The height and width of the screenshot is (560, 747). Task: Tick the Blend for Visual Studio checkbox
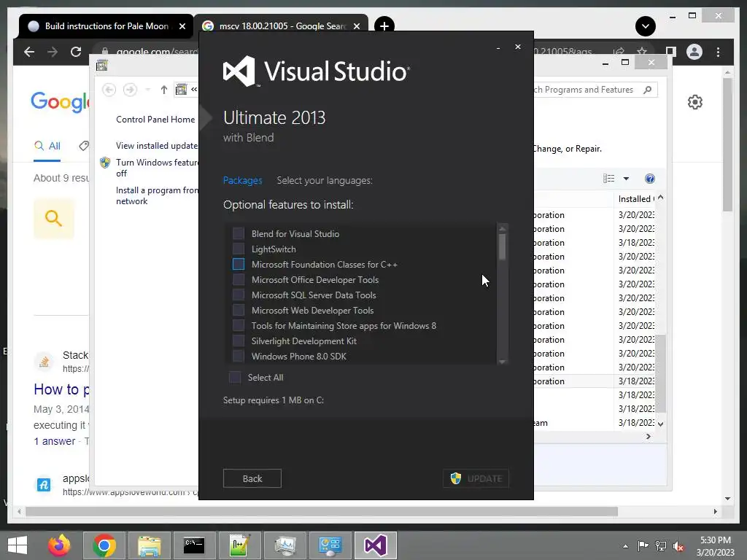pos(239,233)
